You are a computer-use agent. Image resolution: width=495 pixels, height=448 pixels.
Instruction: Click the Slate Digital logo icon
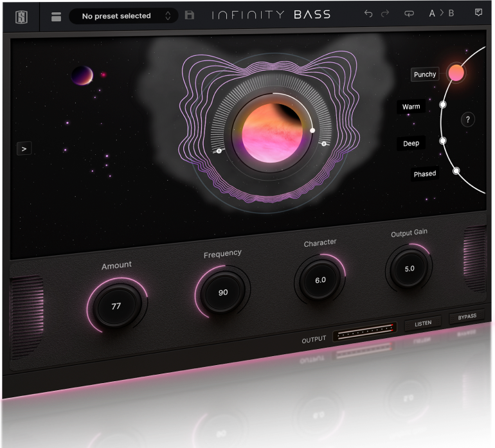coord(21,15)
